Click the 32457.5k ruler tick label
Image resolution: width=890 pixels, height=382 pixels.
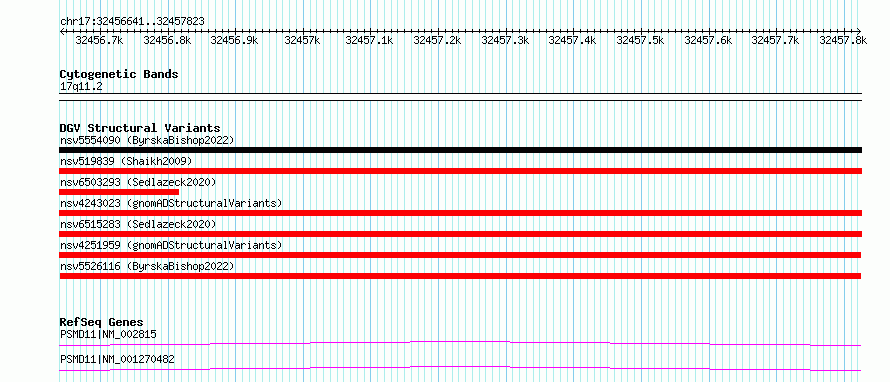[640, 40]
